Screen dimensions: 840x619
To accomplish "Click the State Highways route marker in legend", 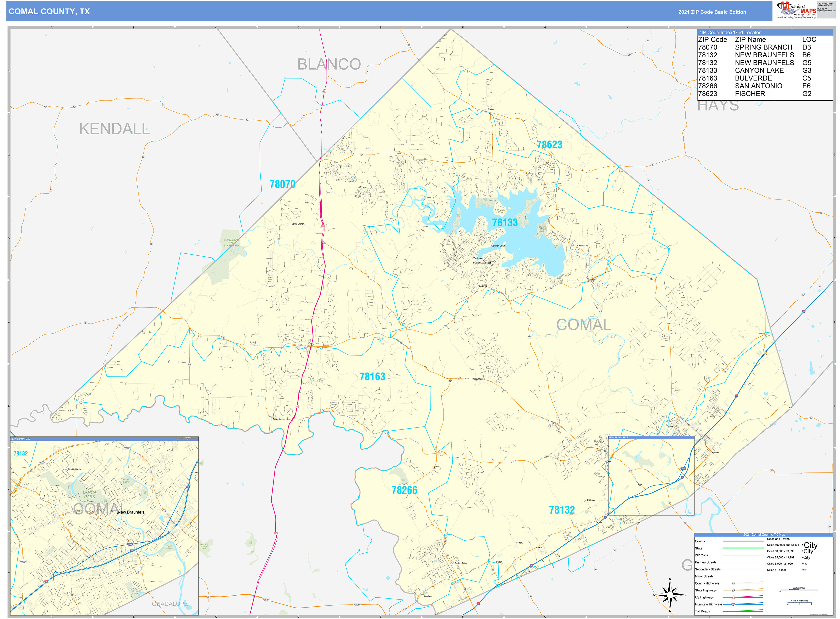I will coord(733,590).
